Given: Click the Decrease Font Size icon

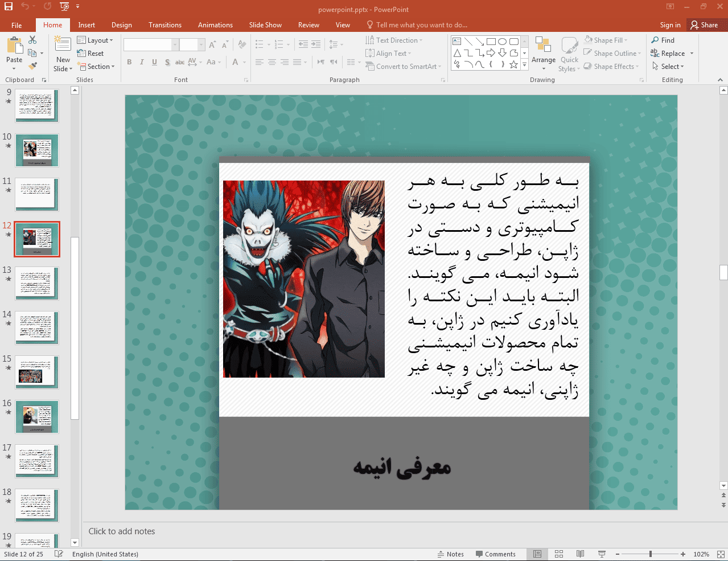Looking at the screenshot, I should point(225,44).
